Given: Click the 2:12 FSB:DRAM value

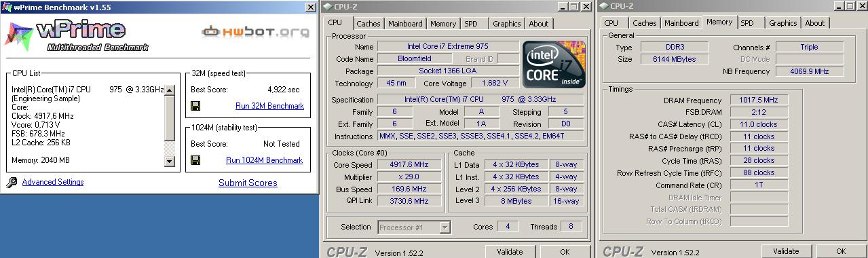Looking at the screenshot, I should pyautogui.click(x=759, y=113).
